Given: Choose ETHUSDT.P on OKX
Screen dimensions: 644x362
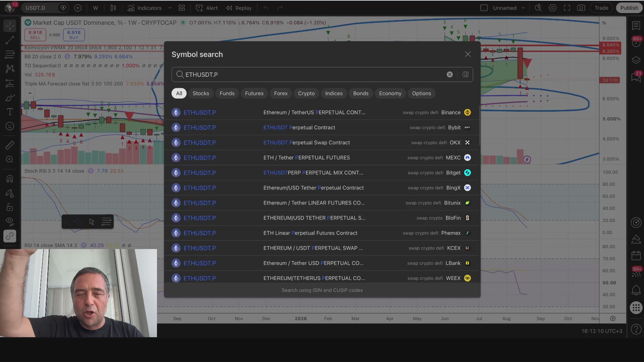Looking at the screenshot, I should (x=321, y=143).
